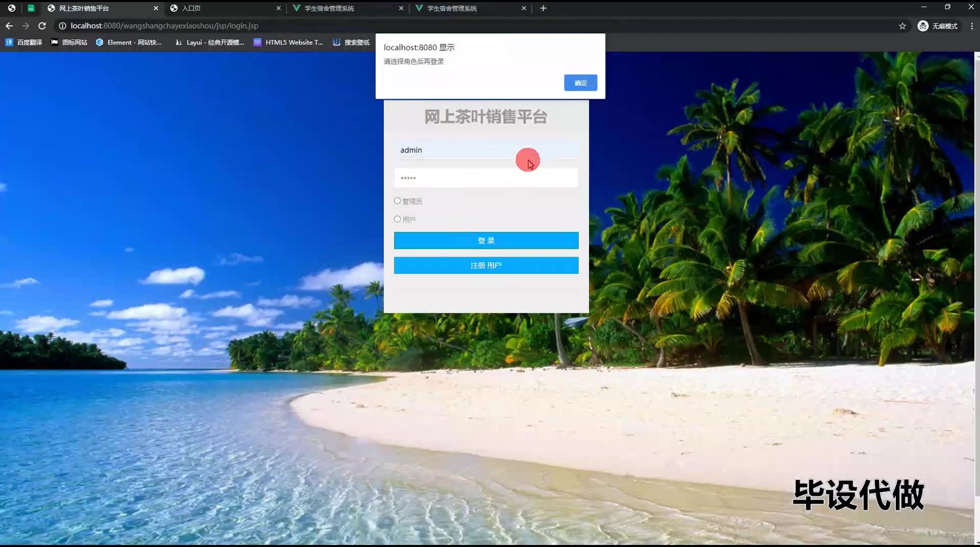Restore down the browser window
Viewport: 980px width, 547px height.
[x=947, y=7]
